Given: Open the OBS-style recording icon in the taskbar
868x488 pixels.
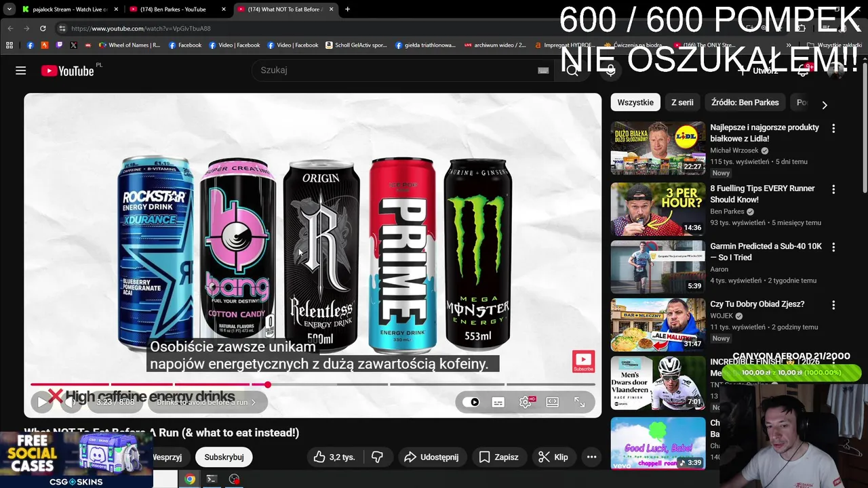Looking at the screenshot, I should coord(234,479).
